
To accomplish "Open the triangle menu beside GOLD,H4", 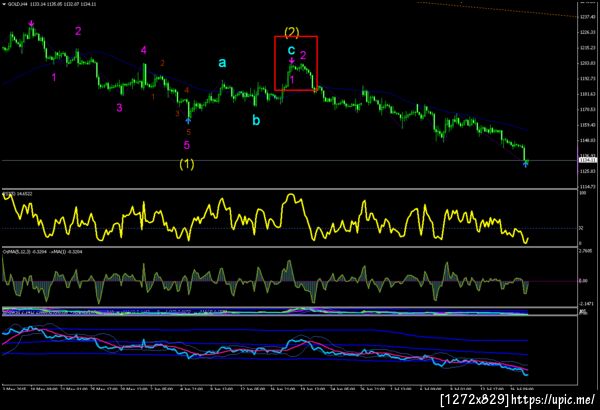I will [4, 4].
